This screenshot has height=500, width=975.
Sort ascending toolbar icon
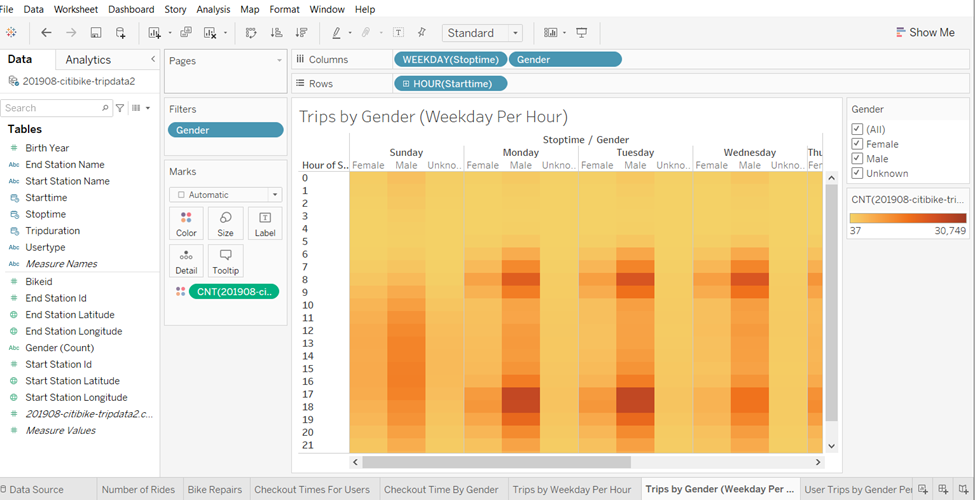point(276,33)
